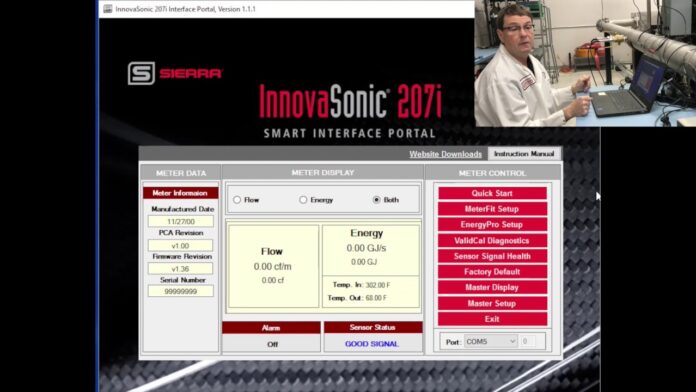Viewport: 696px width, 392px height.
Task: Open Master Display
Action: [x=492, y=287]
